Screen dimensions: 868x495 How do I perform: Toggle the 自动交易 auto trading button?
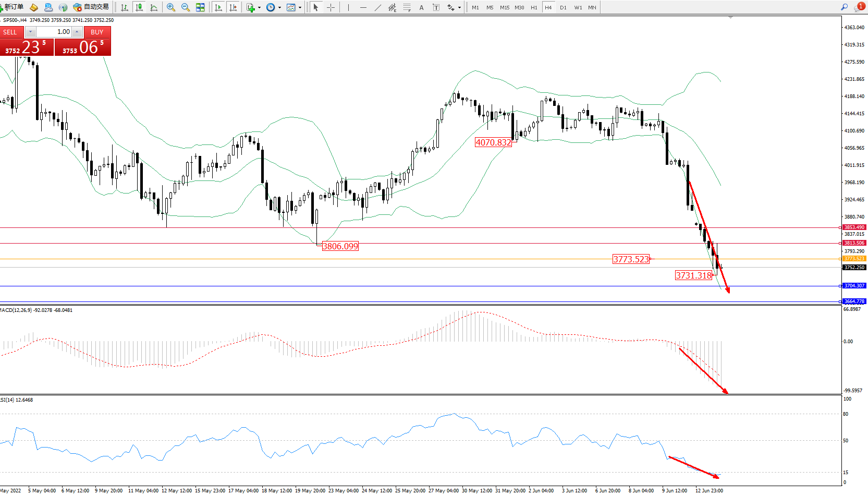click(91, 7)
